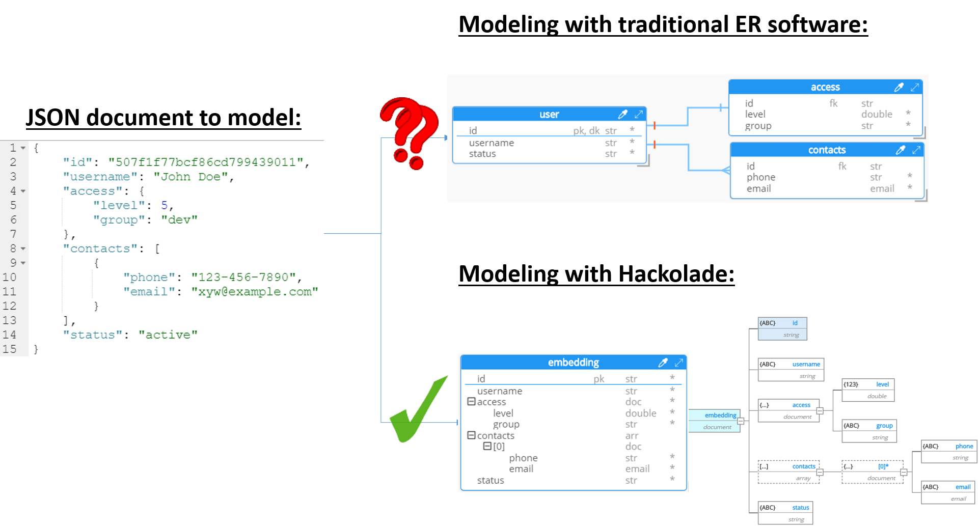Select the status string node in tree diagram
This screenshot has height=526, width=980.
785,513
